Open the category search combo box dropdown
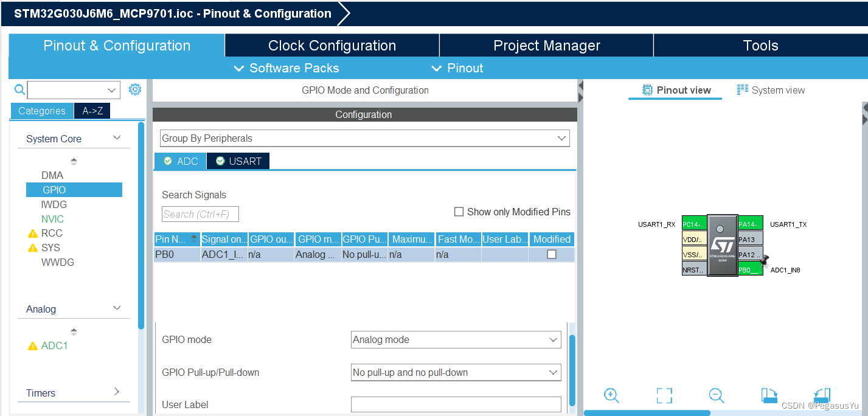This screenshot has height=416, width=868. tap(111, 90)
